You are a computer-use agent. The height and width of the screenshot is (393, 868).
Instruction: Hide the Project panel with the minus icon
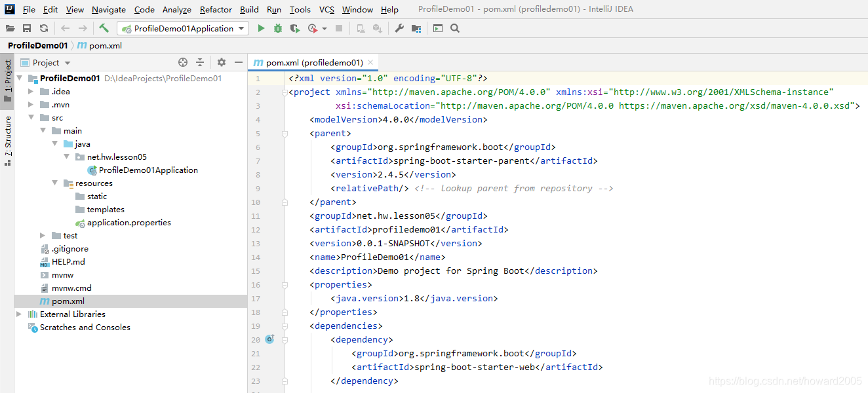coord(239,62)
